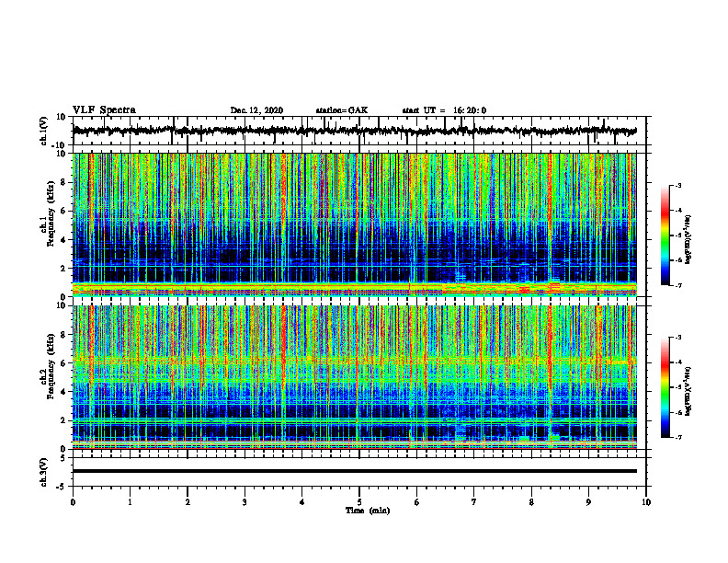Screen dimensions: 728x563
Task: Click the ch.1 spectrogram color scale bar
Action: pyautogui.click(x=665, y=235)
